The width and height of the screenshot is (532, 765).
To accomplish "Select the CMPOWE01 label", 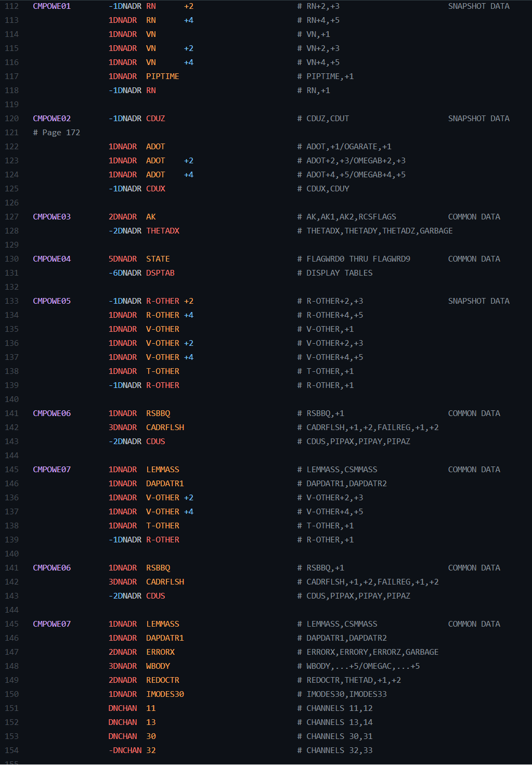I will [51, 6].
